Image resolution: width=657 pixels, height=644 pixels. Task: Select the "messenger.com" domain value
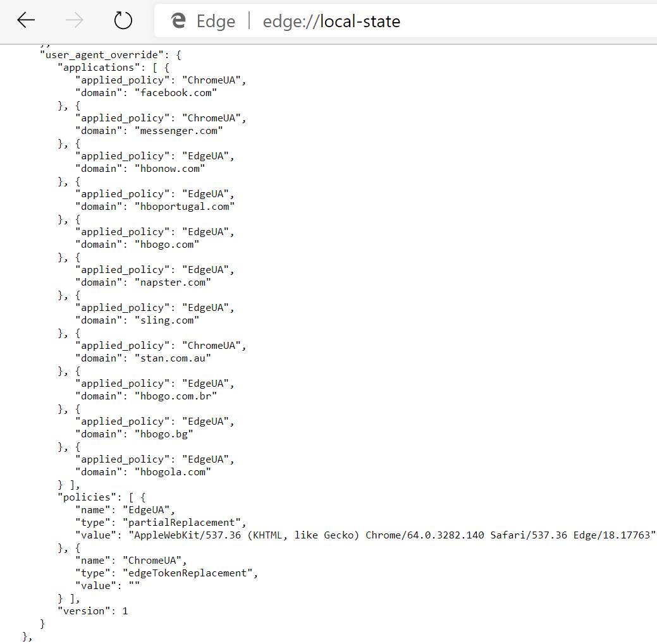[178, 131]
